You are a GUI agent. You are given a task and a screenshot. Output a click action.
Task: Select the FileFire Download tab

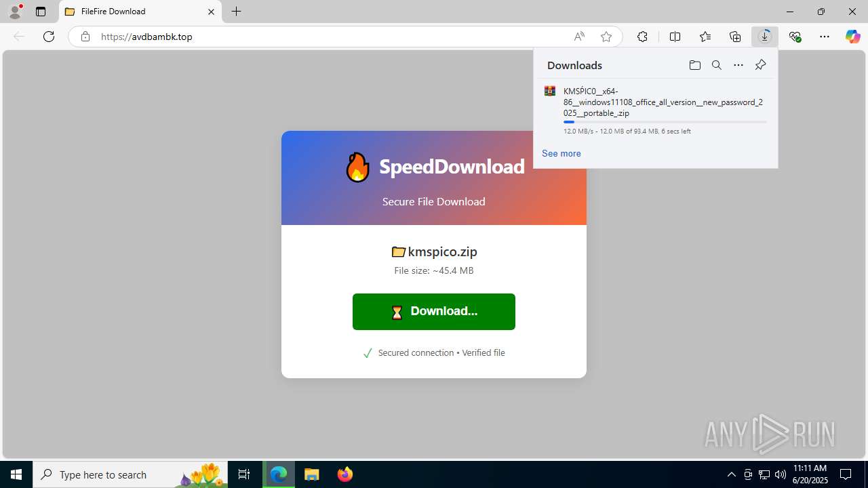click(140, 12)
